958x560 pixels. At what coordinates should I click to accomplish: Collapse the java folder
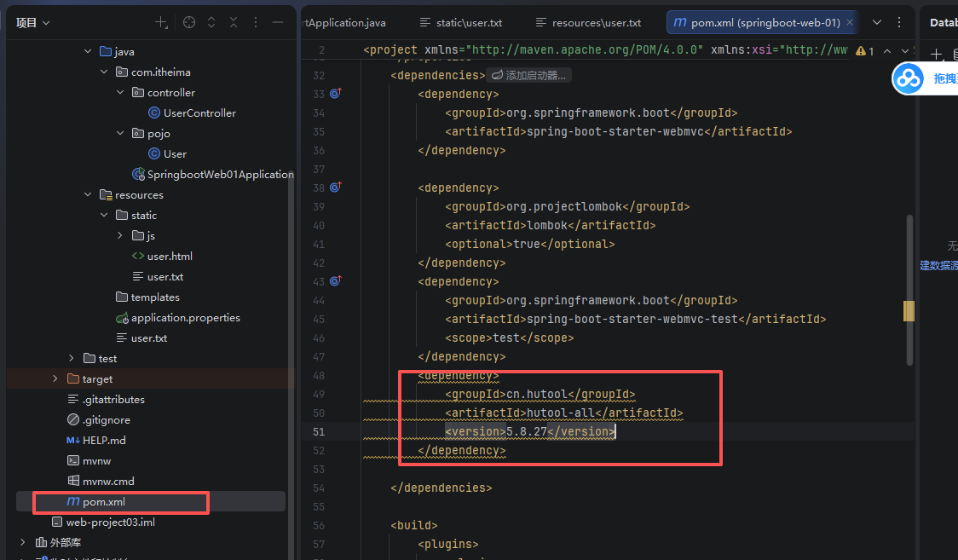tap(88, 51)
